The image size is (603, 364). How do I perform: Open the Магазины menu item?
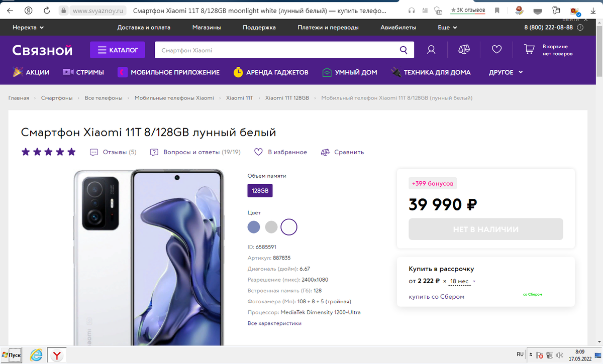tap(206, 28)
